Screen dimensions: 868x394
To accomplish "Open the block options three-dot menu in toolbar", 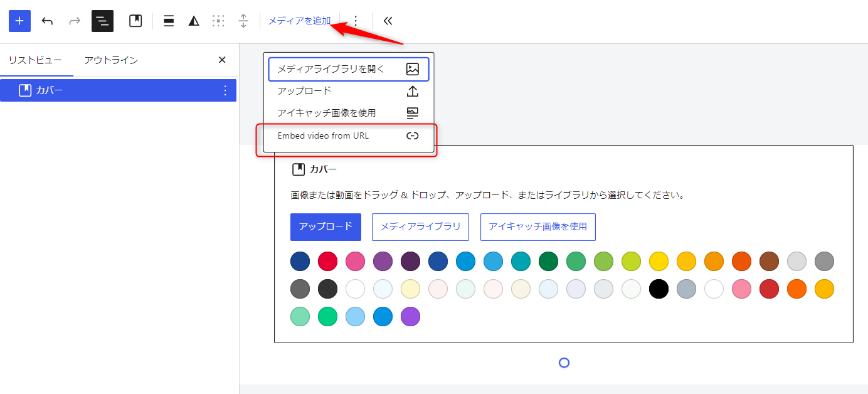I will 356,21.
